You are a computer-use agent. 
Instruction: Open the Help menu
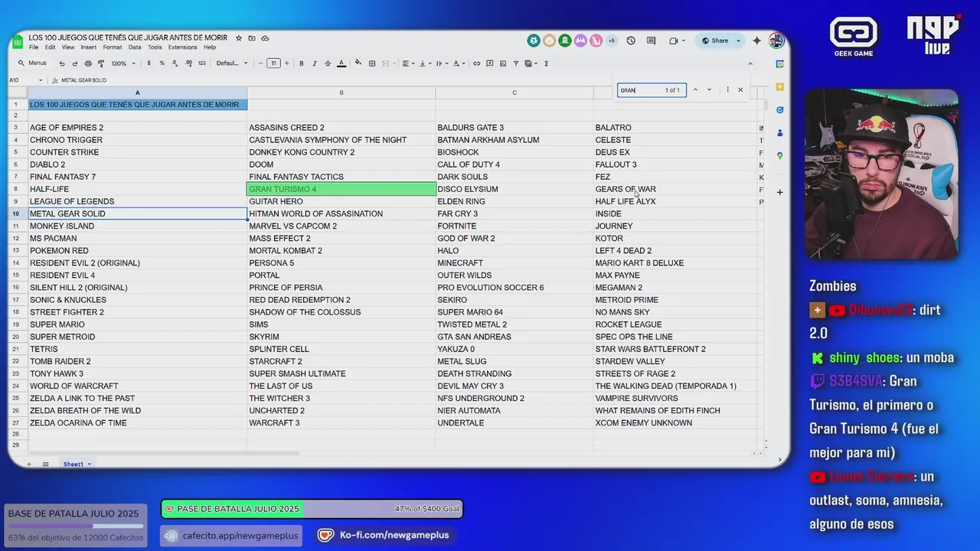coord(210,47)
